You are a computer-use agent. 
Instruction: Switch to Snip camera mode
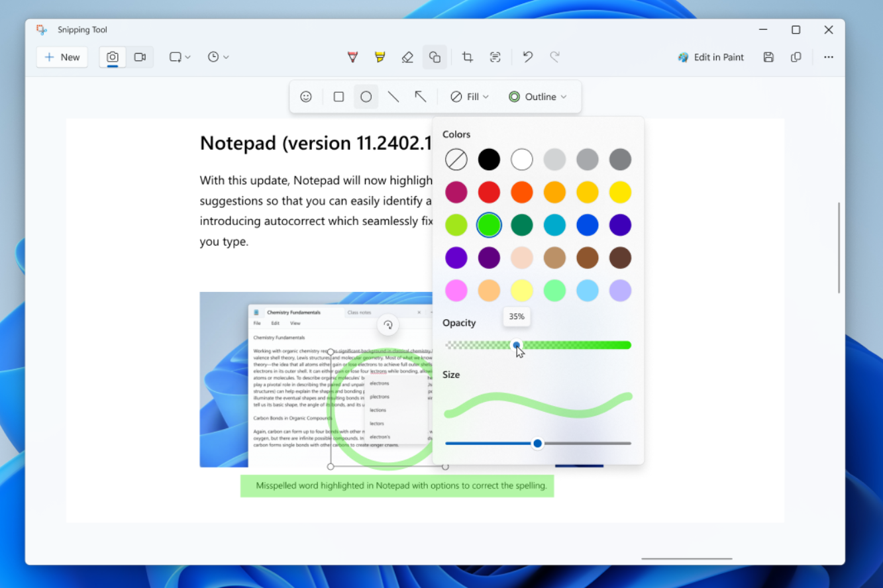113,58
